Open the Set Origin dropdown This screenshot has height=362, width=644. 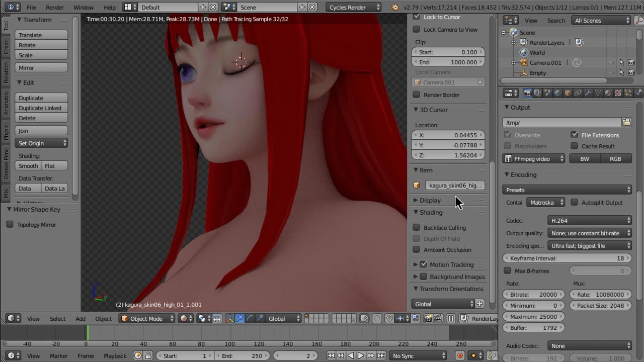41,143
